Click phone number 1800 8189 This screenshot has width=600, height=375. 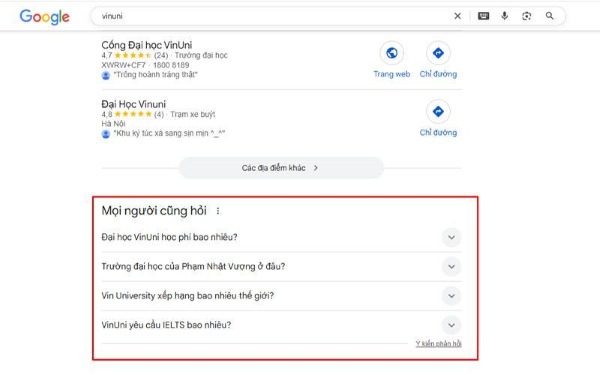tap(171, 65)
